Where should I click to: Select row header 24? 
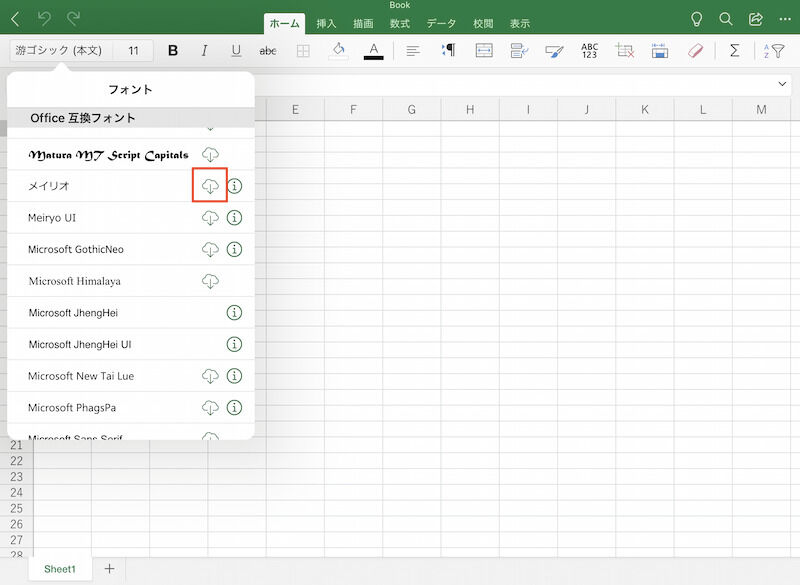click(16, 493)
